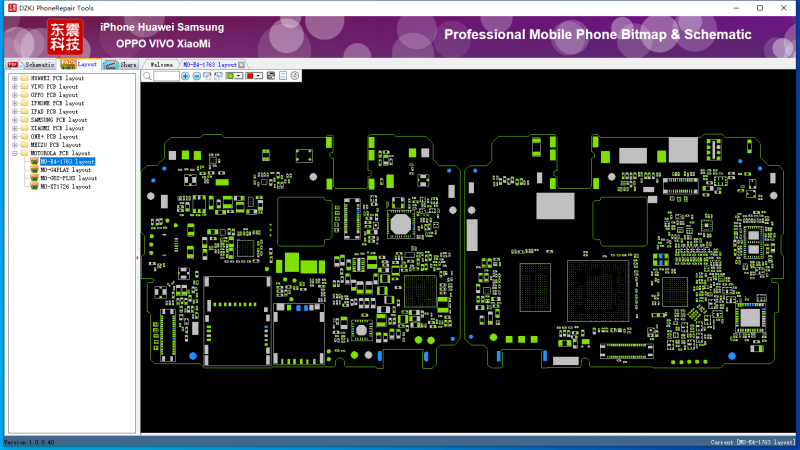Select MO-G4PLAY layout in tree
Viewport: 800px width, 450px height.
click(66, 170)
